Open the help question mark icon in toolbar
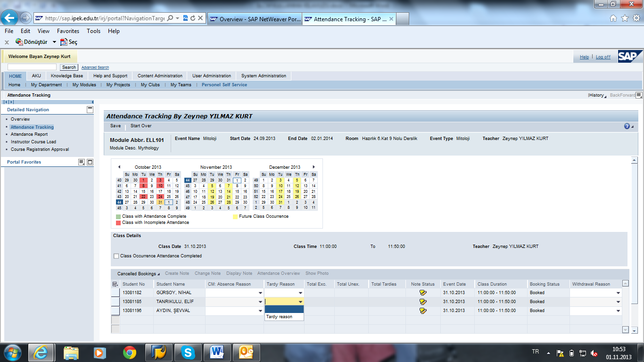Viewport: 644px width, 362px height. [627, 126]
